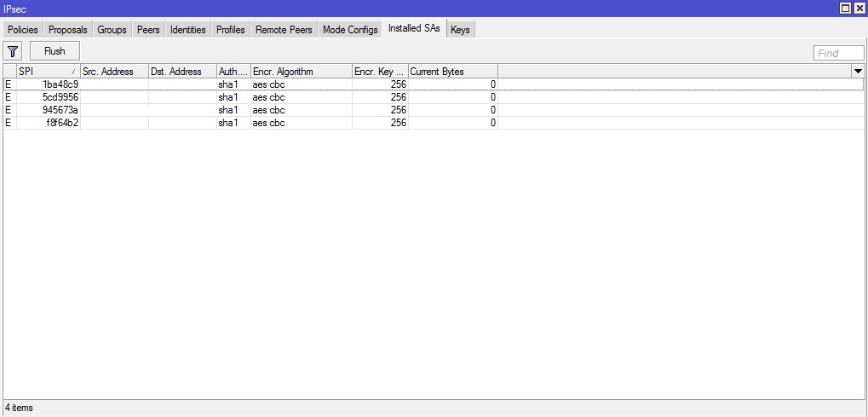Viewport: 868px width, 417px height.
Task: Go to the Identities tab
Action: pos(187,30)
